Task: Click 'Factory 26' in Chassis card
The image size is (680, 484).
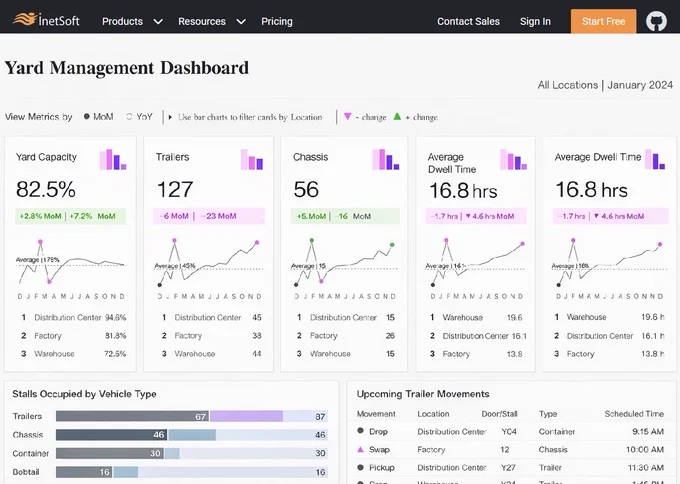Action: [x=346, y=336]
